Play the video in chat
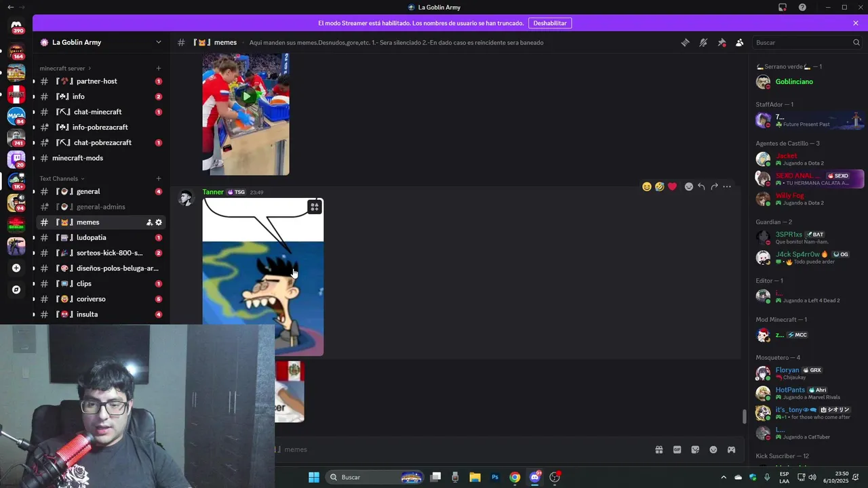The height and width of the screenshot is (488, 868). [246, 96]
